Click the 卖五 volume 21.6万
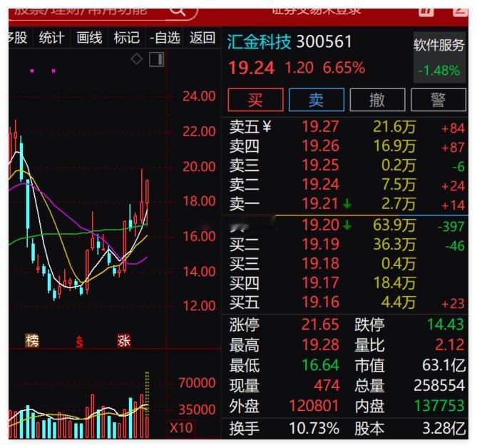Image resolution: width=477 pixels, height=448 pixels. (x=394, y=126)
